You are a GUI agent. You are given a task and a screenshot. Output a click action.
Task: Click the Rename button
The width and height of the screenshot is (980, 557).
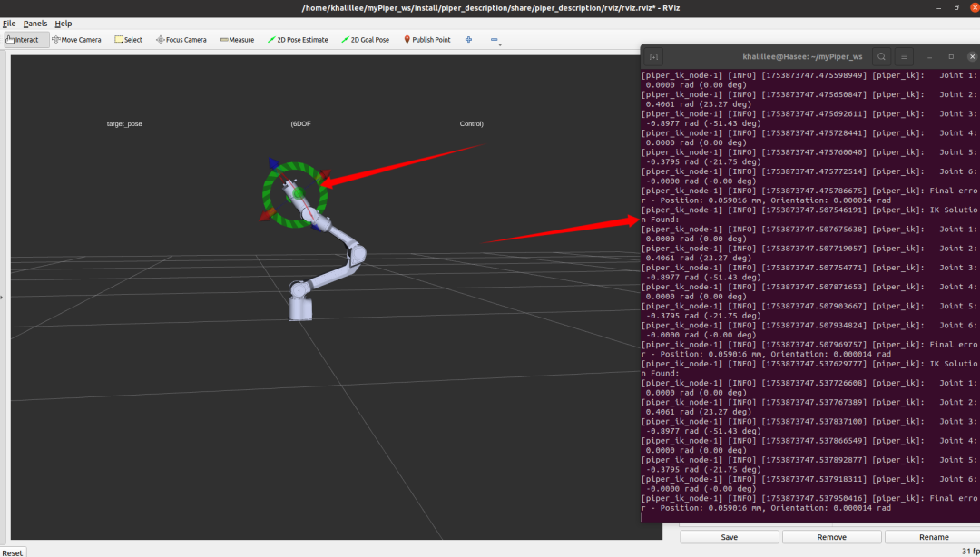point(934,537)
